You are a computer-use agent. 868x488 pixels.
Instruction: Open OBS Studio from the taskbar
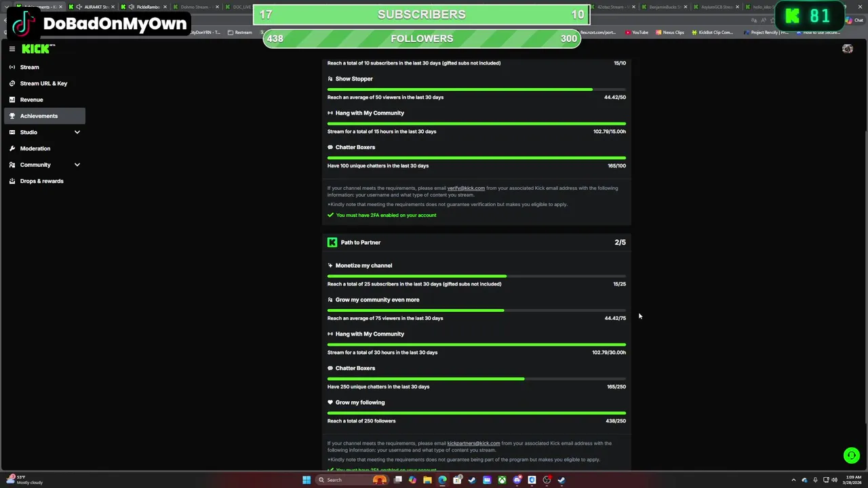pos(547,480)
